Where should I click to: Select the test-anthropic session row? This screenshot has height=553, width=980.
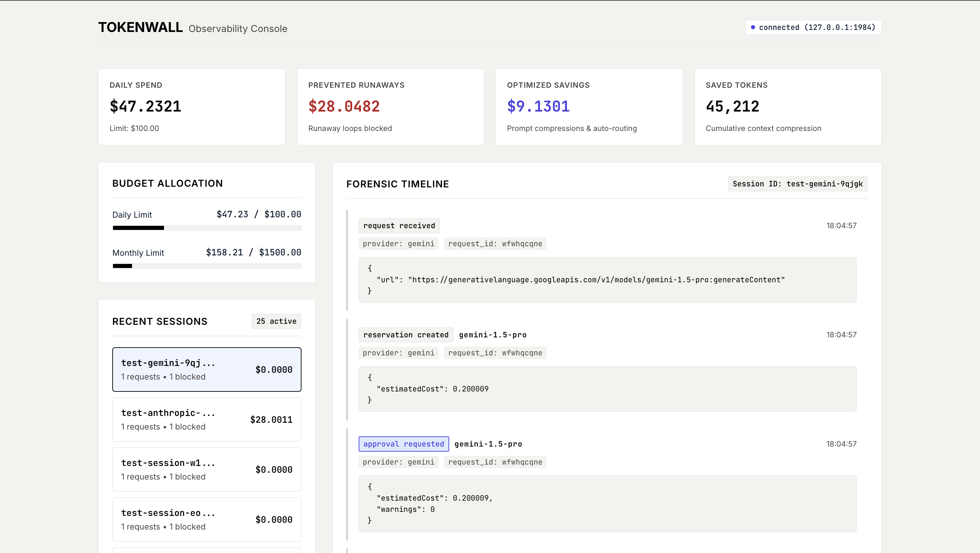207,419
